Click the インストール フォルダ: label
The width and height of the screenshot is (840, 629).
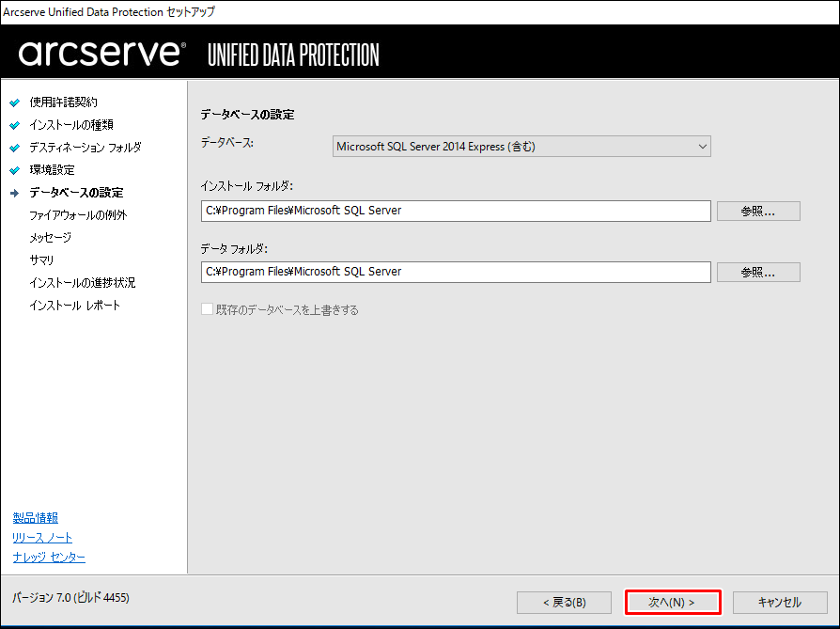pyautogui.click(x=247, y=185)
